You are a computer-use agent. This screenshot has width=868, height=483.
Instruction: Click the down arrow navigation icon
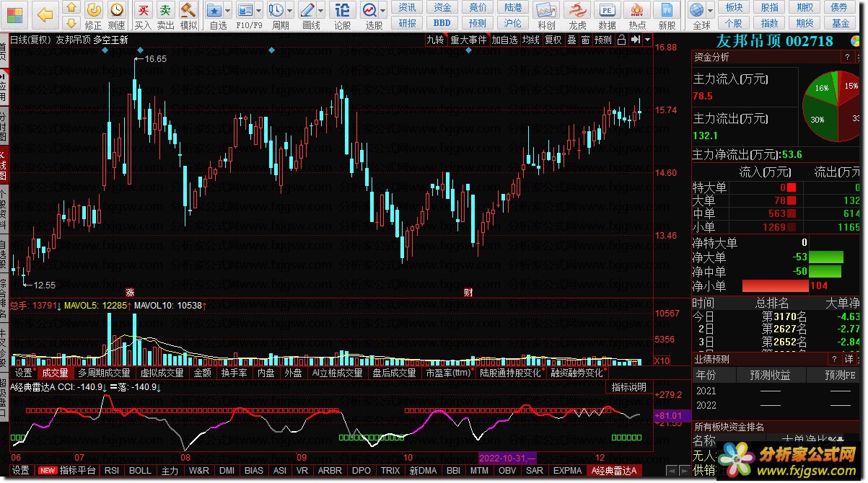pos(71,22)
